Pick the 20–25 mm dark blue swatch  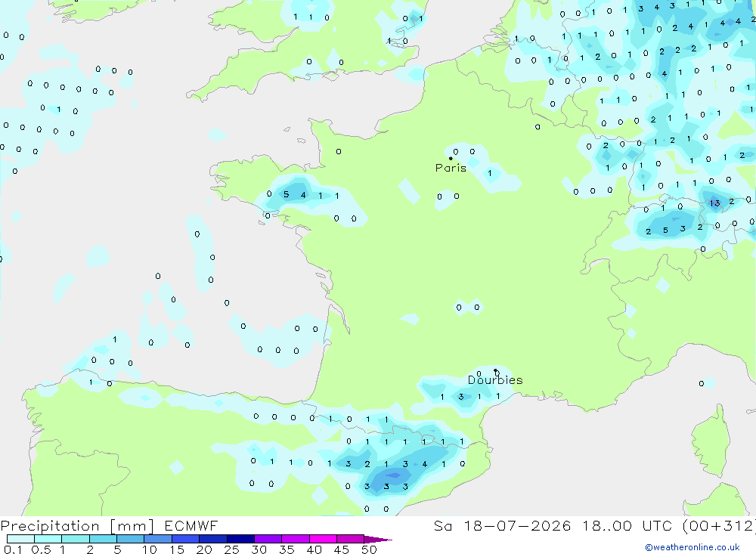click(x=213, y=539)
